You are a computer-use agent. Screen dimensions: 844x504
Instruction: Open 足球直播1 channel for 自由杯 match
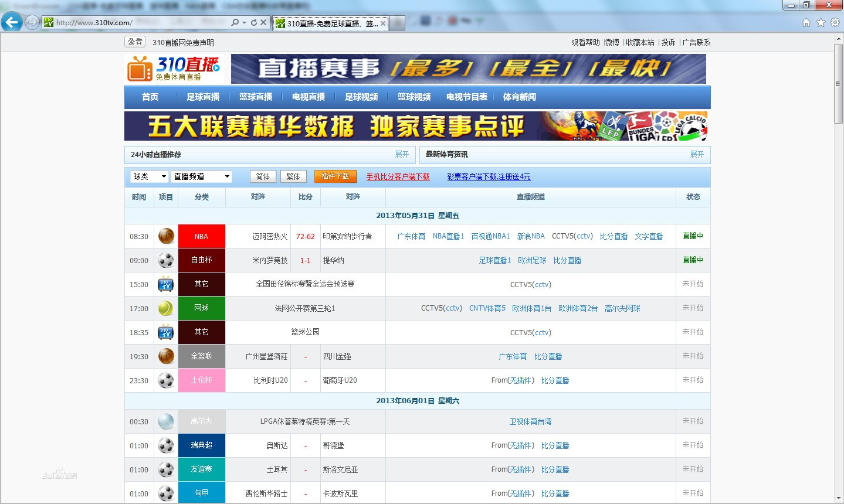click(x=495, y=260)
